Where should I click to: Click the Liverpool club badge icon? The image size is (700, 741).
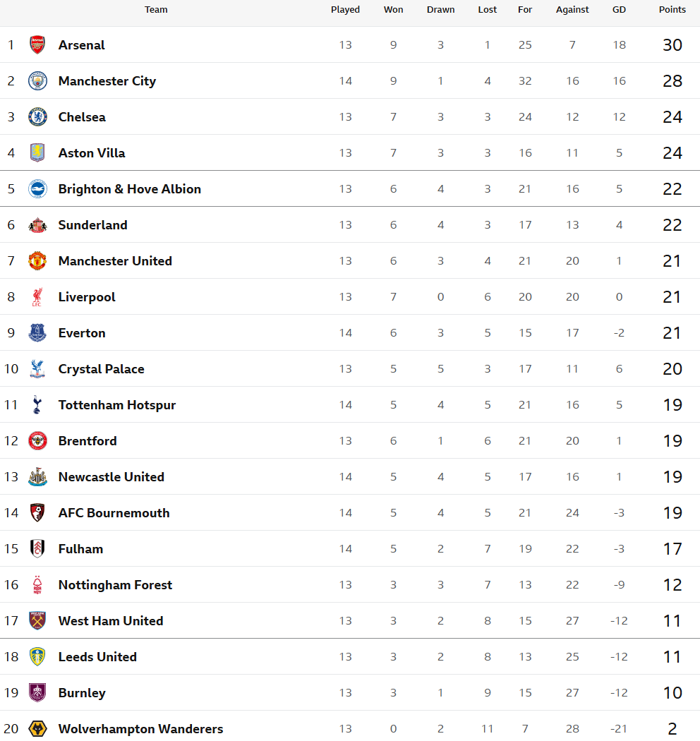pyautogui.click(x=37, y=297)
